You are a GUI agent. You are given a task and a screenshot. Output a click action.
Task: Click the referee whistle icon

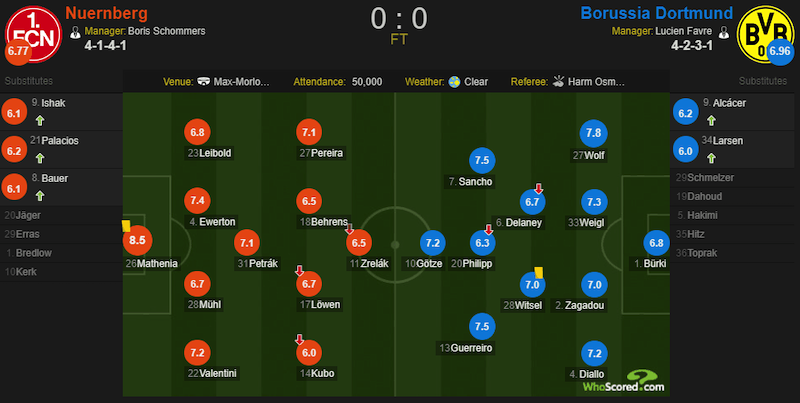point(558,81)
